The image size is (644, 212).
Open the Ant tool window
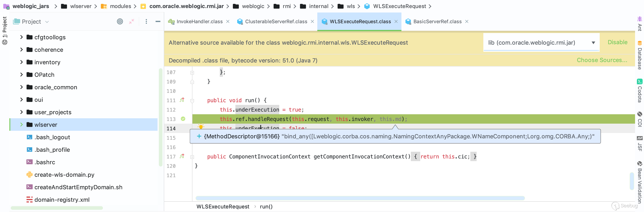pyautogui.click(x=640, y=24)
